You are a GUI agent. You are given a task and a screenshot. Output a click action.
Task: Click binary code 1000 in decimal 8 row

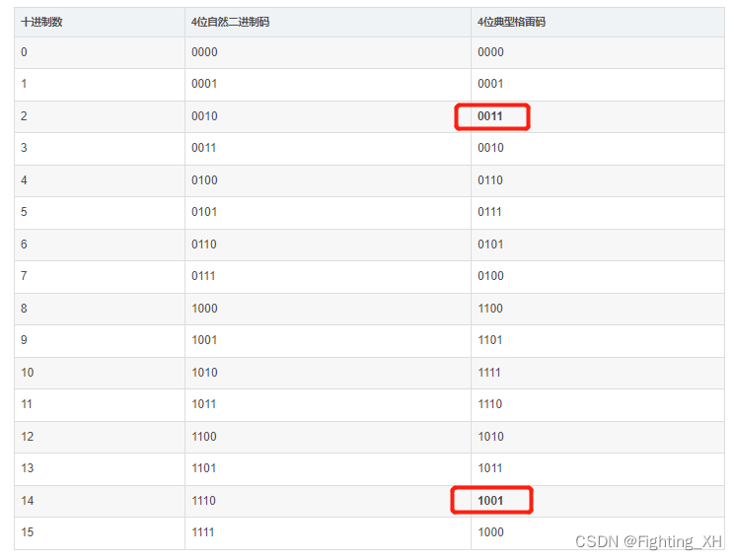[x=204, y=309]
